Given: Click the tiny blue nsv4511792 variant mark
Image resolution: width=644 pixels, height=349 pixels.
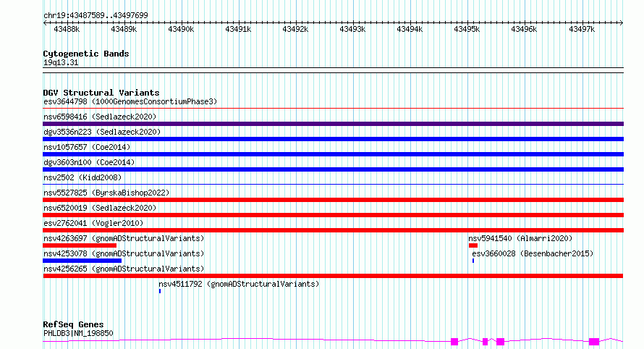Looking at the screenshot, I should [x=160, y=291].
